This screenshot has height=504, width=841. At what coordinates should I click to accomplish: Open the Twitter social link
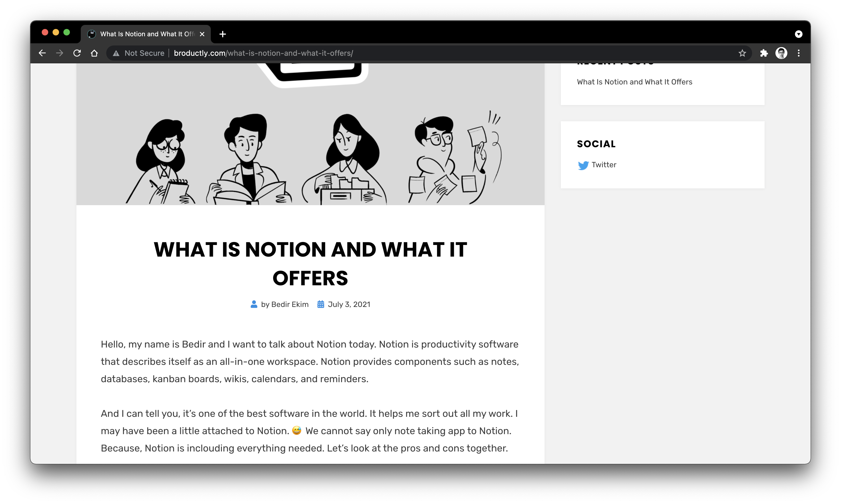tap(604, 165)
